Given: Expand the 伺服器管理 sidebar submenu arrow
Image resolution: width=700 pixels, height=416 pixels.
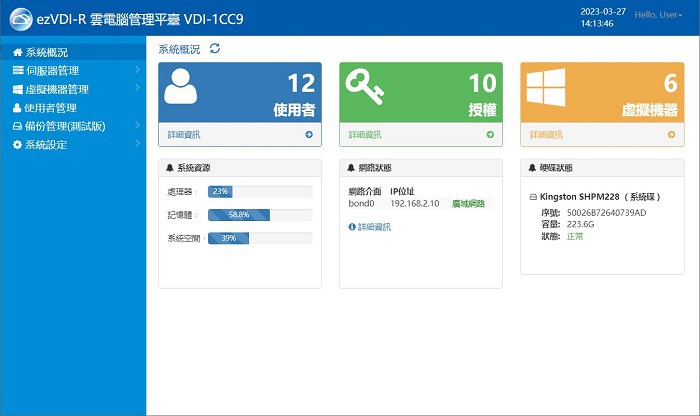Looking at the screenshot, I should tap(137, 71).
